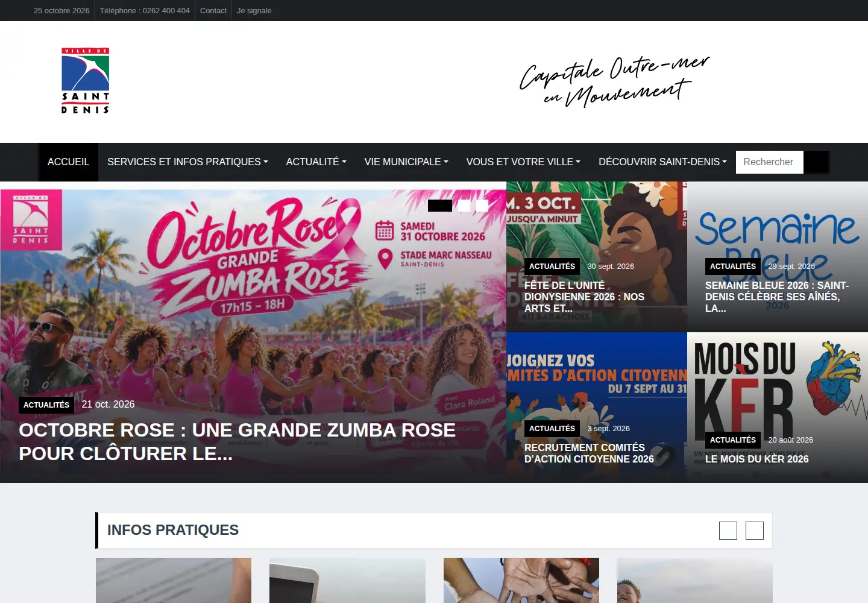Open the last Infos Pratiques thumbnail with child
Viewport: 868px width, 603px height.
coord(695,580)
